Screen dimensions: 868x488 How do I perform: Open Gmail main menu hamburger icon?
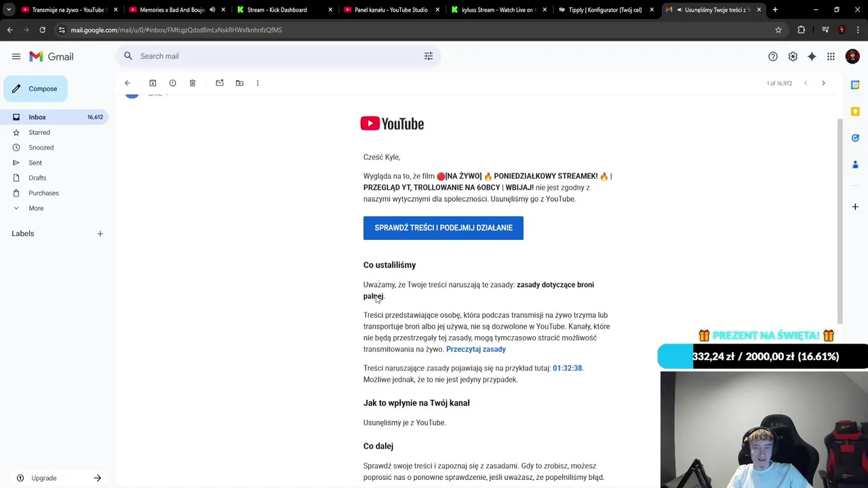click(x=16, y=56)
